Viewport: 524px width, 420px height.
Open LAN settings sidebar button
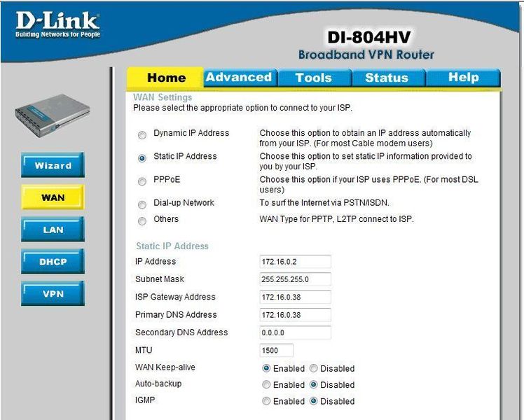pyautogui.click(x=53, y=230)
